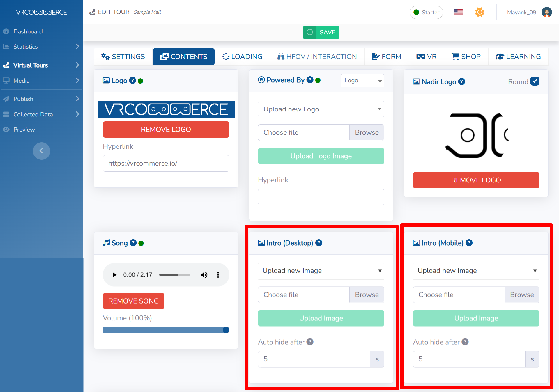Click REMOVE SONG button
Viewport: 559px width, 392px height.
point(133,301)
